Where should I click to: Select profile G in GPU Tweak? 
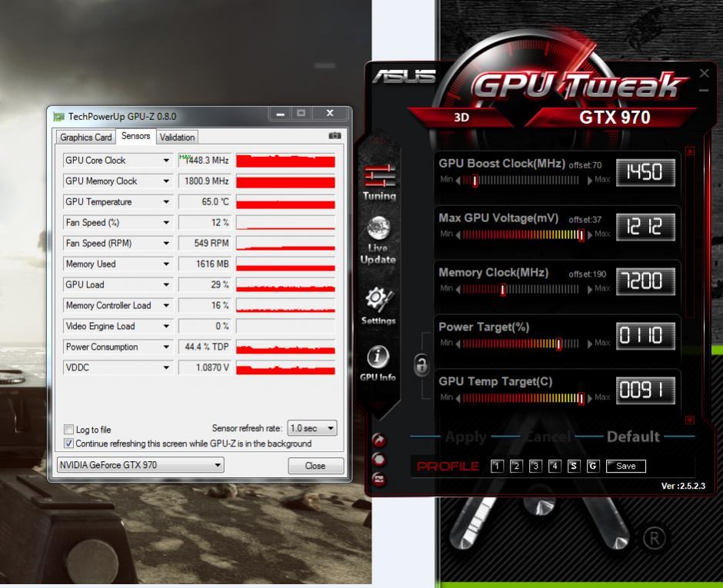pyautogui.click(x=593, y=467)
